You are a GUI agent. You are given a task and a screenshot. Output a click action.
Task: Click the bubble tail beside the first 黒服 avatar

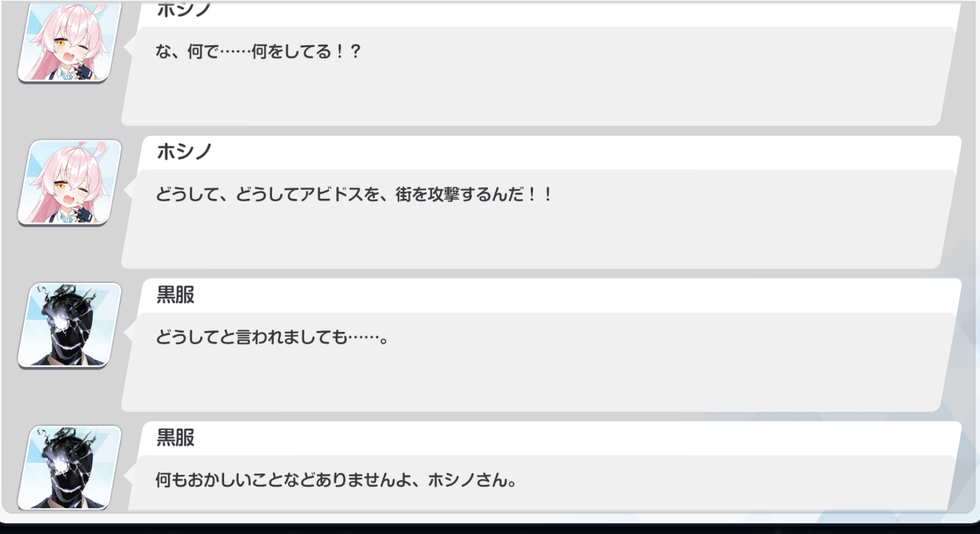tap(129, 333)
